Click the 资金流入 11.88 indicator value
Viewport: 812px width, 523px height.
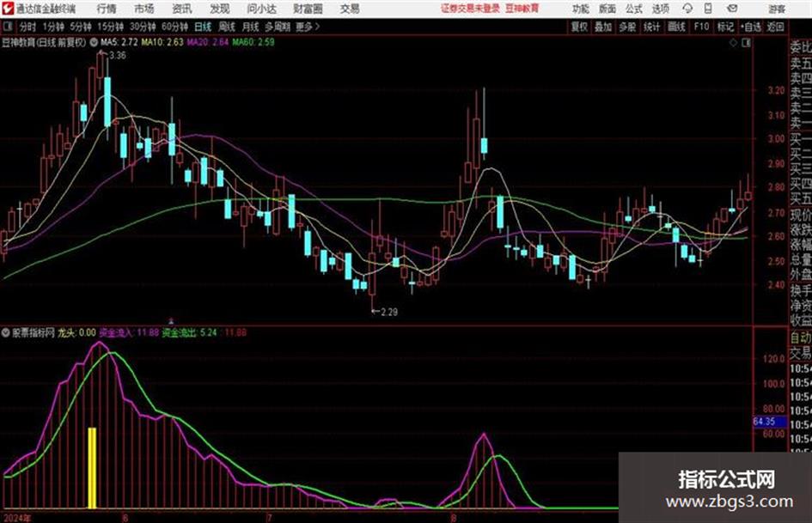click(x=128, y=332)
